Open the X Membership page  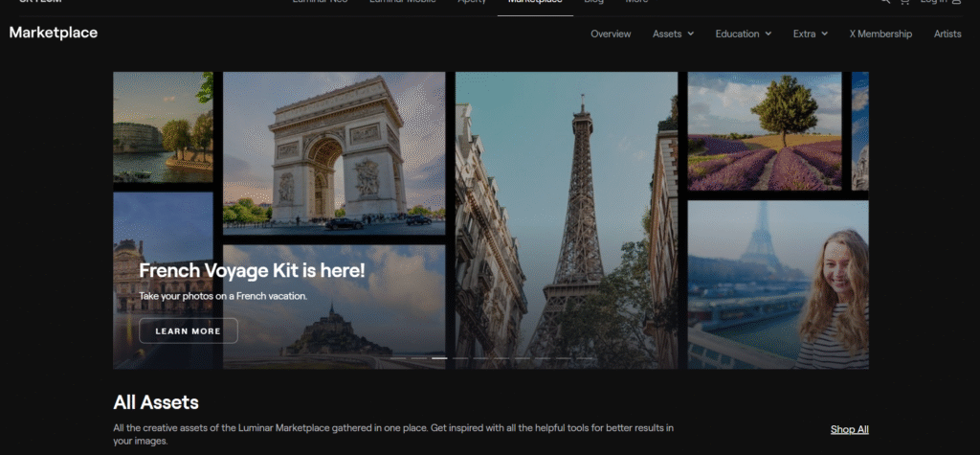pyautogui.click(x=880, y=34)
